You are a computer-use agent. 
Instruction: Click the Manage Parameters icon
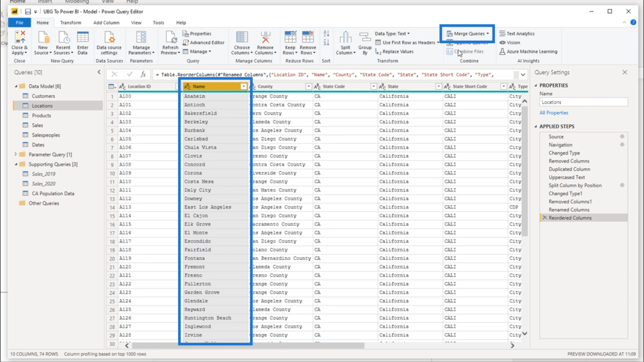(x=141, y=38)
